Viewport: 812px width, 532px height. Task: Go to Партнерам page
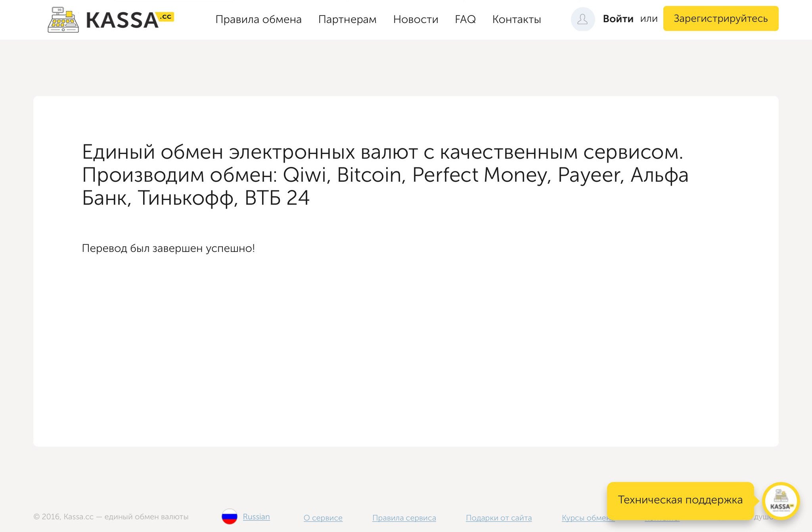(x=347, y=19)
